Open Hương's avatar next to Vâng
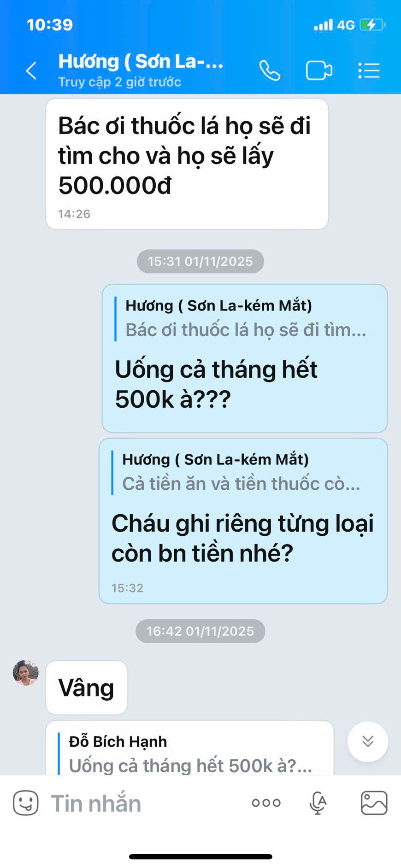The height and width of the screenshot is (868, 401). (25, 673)
